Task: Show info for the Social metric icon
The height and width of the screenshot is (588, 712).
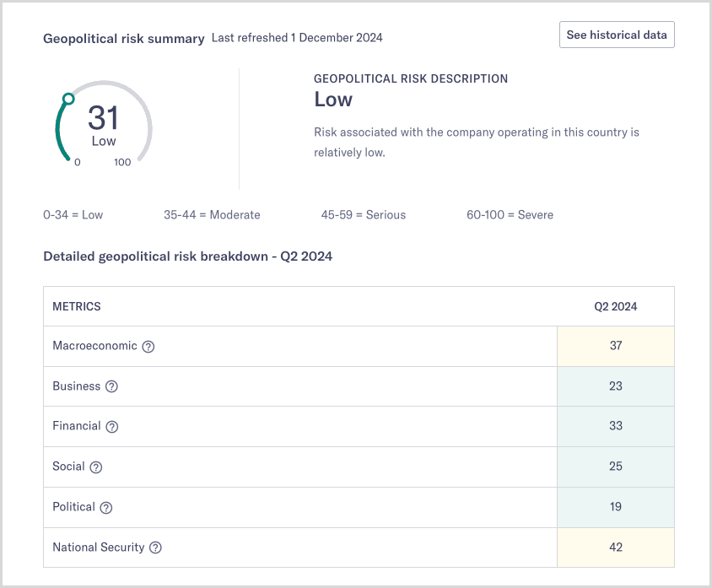Action: pos(96,467)
